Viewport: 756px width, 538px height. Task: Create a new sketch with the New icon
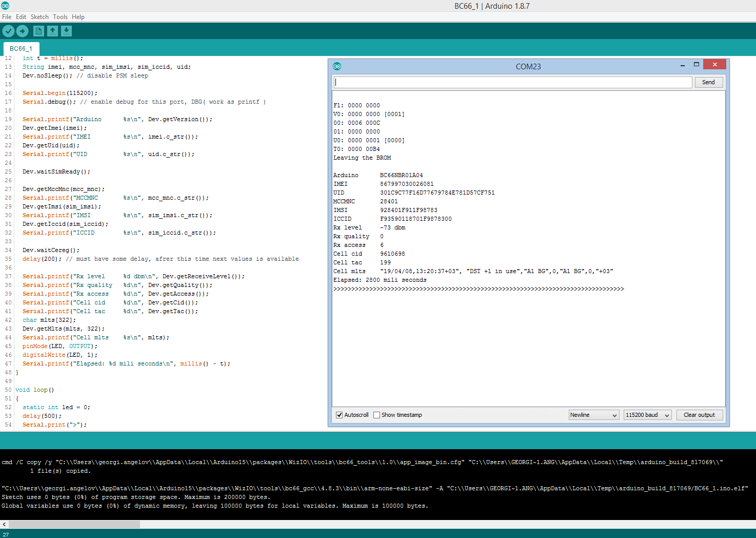pyautogui.click(x=38, y=31)
